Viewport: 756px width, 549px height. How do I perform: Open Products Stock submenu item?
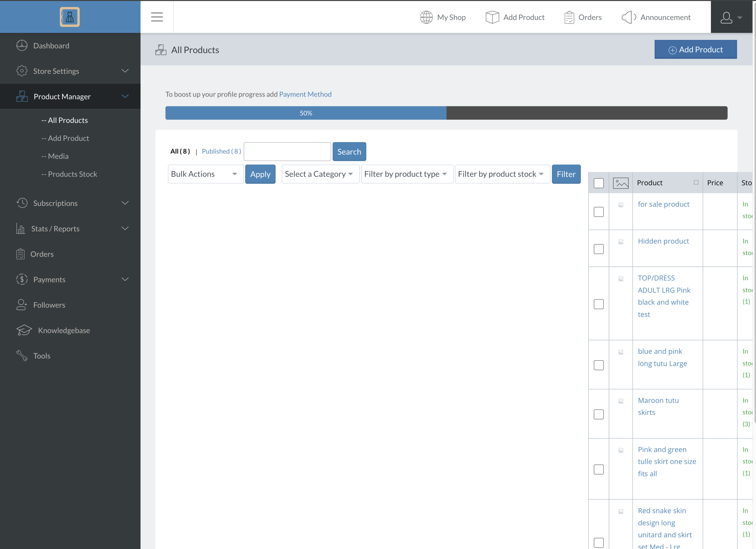tap(72, 174)
